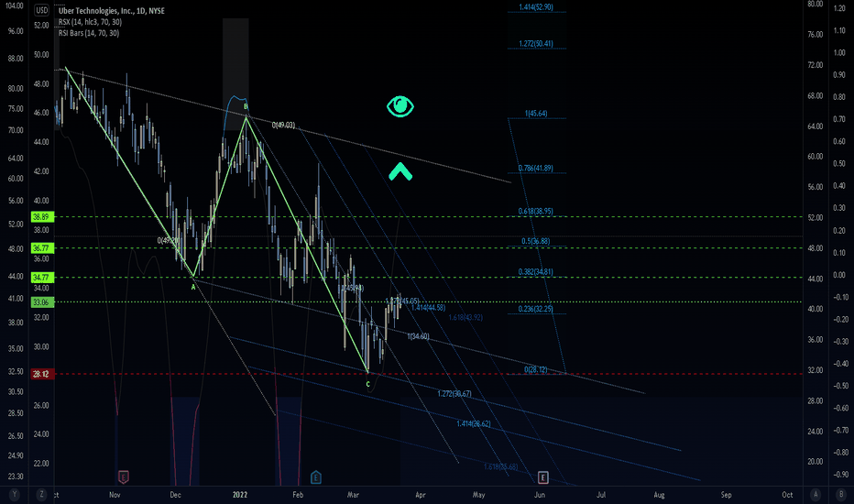Click the wave label B at the peak

click(x=246, y=106)
